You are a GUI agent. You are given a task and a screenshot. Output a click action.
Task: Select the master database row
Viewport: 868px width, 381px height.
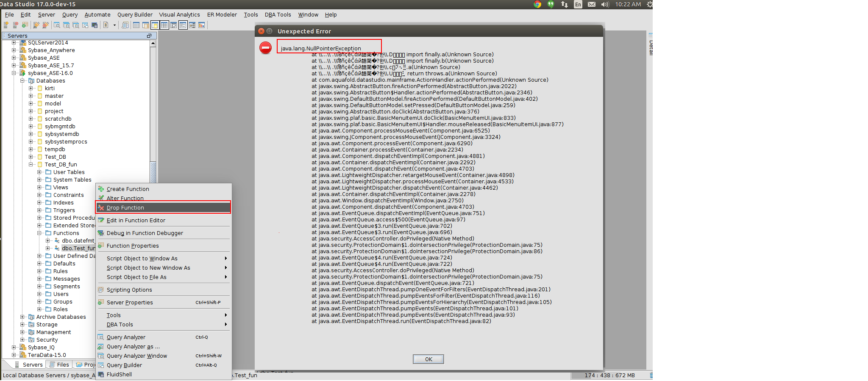click(x=54, y=96)
